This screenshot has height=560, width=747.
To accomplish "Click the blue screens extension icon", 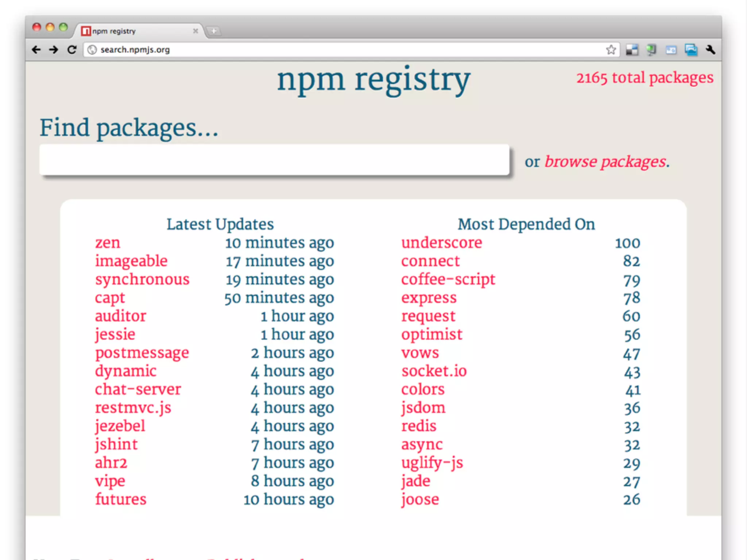I will [691, 50].
